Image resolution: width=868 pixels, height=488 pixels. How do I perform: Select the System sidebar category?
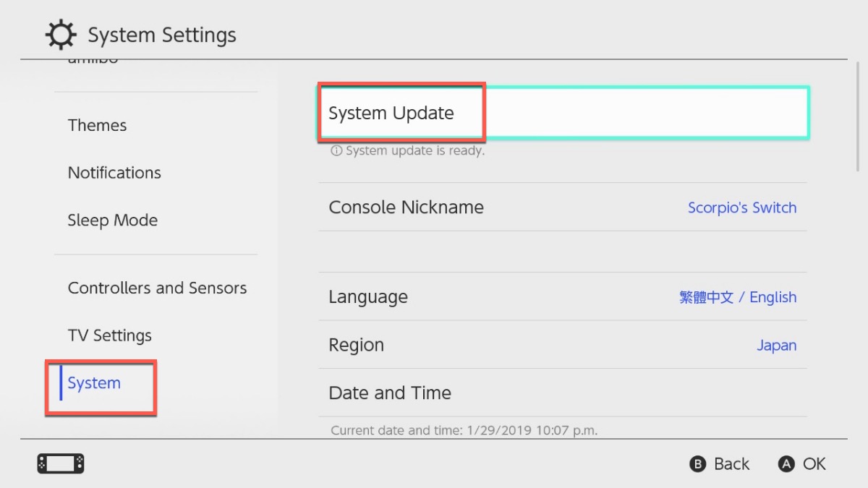94,383
